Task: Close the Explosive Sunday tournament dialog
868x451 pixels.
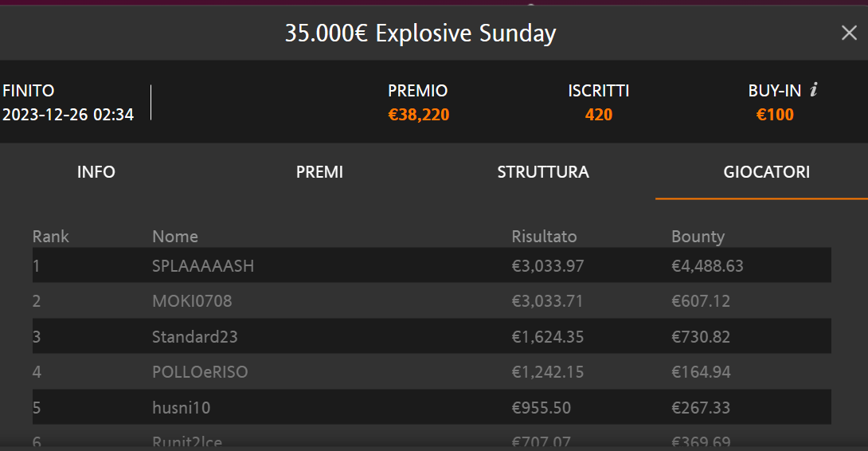Action: (x=849, y=33)
